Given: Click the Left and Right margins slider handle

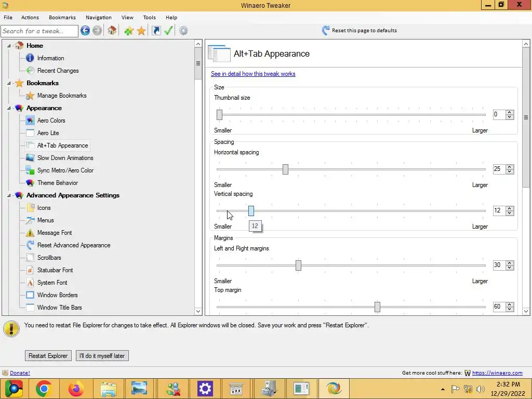Looking at the screenshot, I should click(x=298, y=265).
